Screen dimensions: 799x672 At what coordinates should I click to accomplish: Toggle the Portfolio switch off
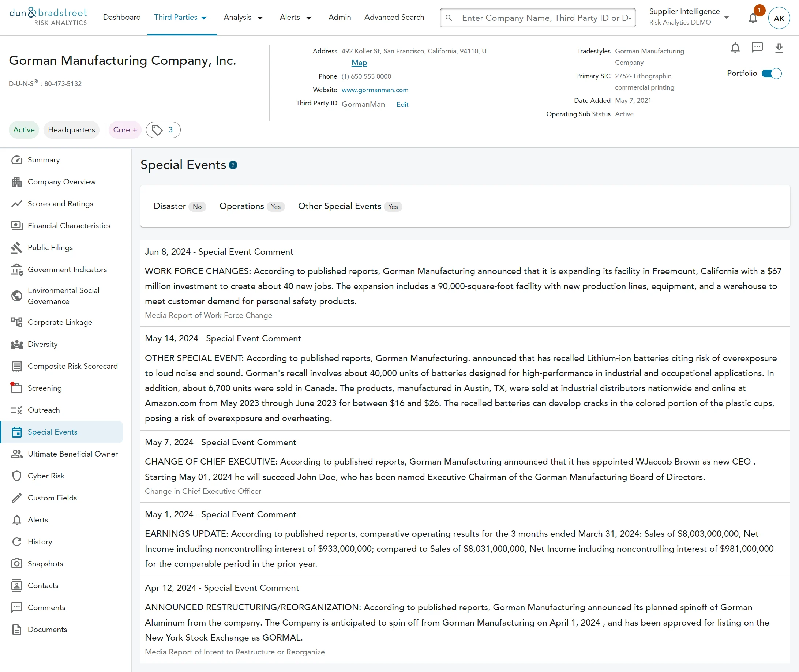click(771, 74)
